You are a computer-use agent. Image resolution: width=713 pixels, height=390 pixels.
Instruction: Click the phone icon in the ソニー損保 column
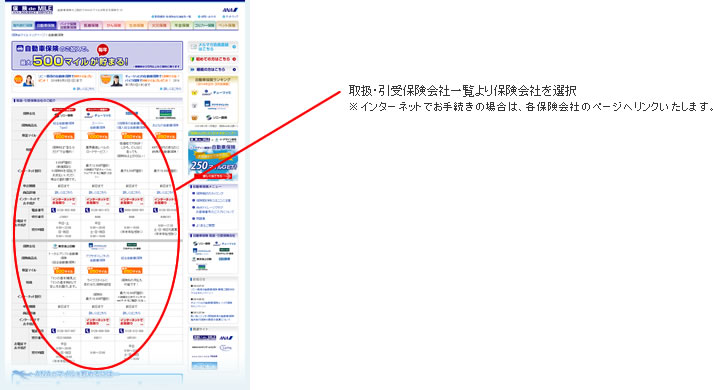[x=54, y=210]
